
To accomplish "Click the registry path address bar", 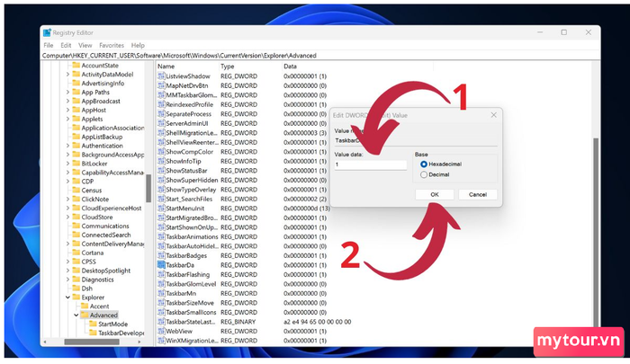I will click(320, 56).
